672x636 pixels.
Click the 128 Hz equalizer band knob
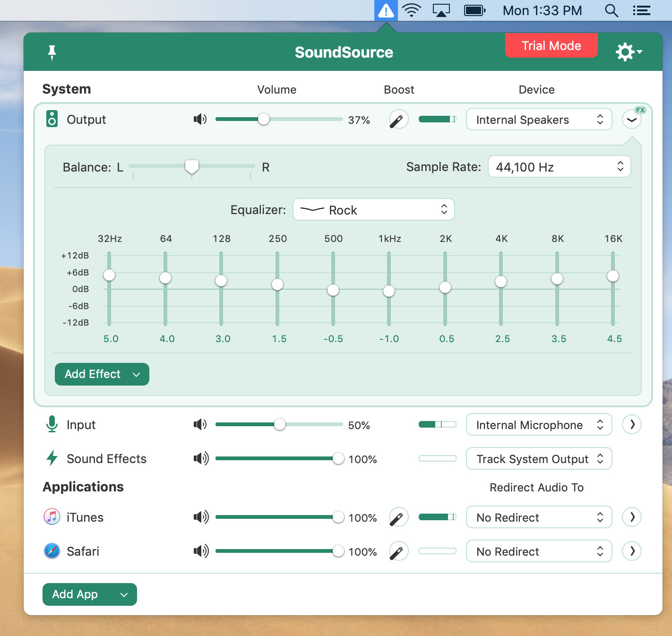pyautogui.click(x=221, y=281)
